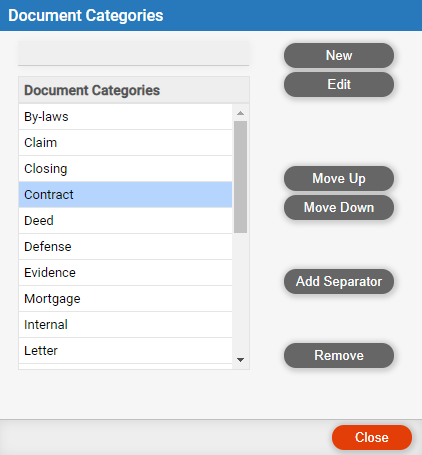Click the scrollbar up arrow

point(240,113)
